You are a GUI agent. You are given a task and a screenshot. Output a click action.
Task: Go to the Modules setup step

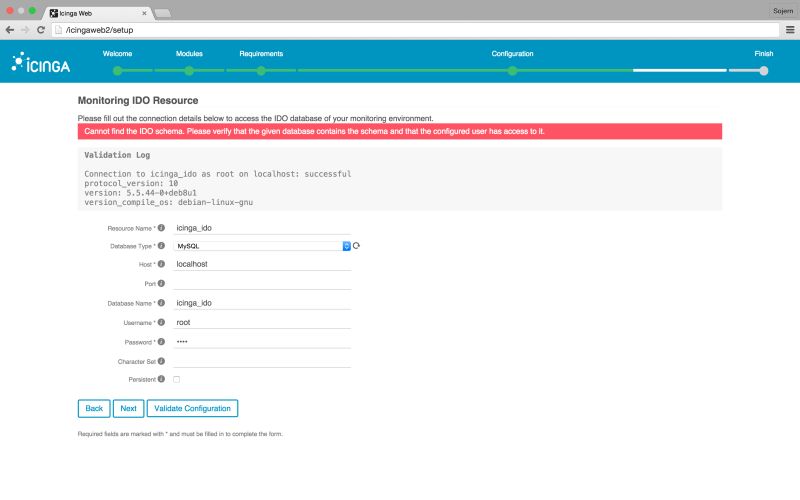(189, 54)
